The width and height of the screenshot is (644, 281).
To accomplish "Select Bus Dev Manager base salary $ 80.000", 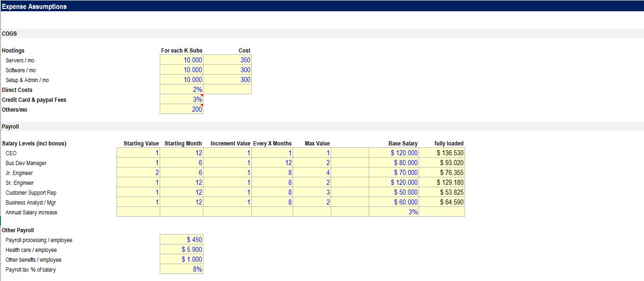I will (x=394, y=163).
